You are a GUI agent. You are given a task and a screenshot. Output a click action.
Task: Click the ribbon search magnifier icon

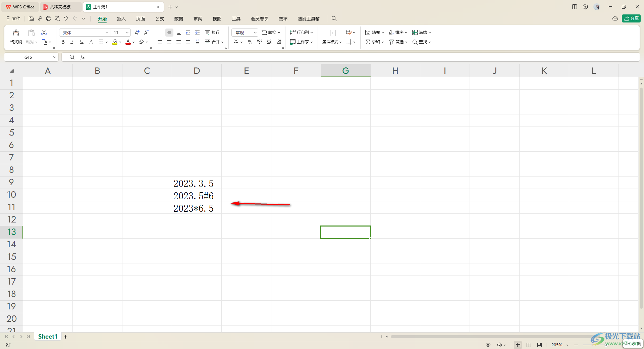[334, 19]
